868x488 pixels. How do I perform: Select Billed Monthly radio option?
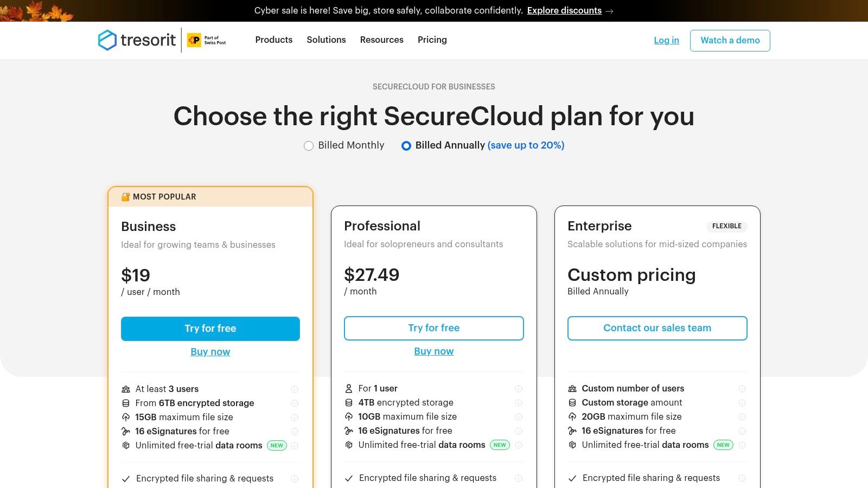[309, 146]
